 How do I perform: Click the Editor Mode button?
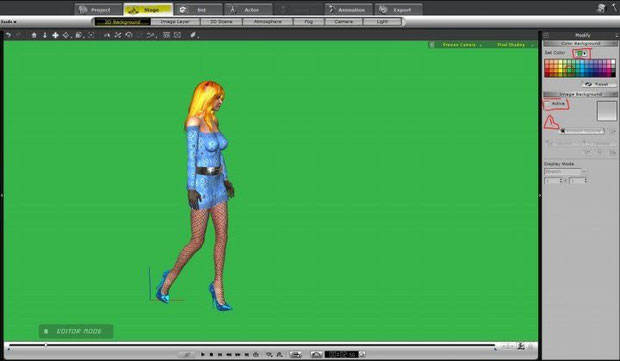pyautogui.click(x=76, y=331)
